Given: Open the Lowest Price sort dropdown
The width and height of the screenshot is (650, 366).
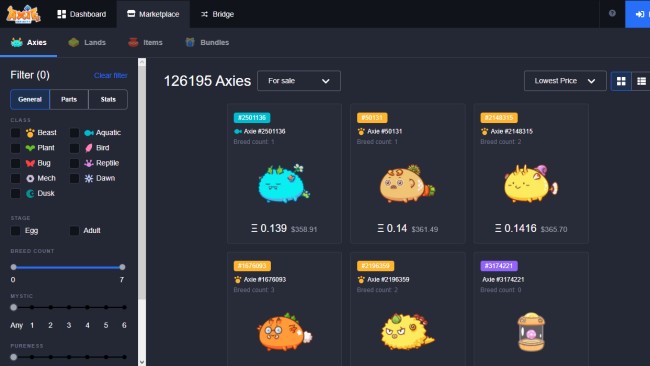Looking at the screenshot, I should [565, 81].
